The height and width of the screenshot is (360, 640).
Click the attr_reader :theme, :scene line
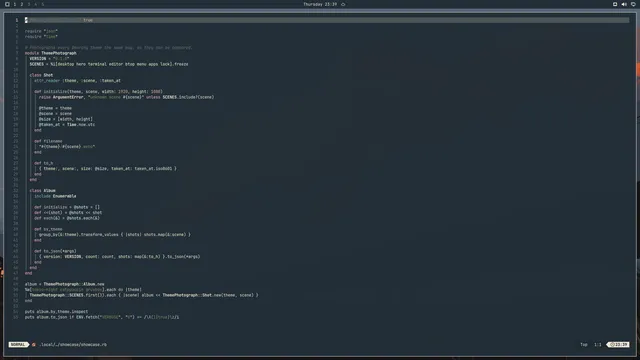pyautogui.click(x=77, y=80)
